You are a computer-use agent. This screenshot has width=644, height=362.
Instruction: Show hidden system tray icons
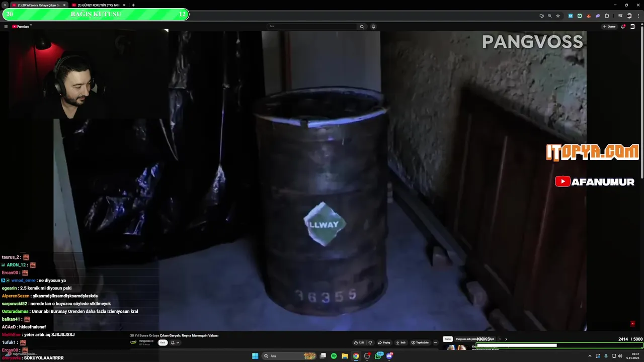point(590,356)
